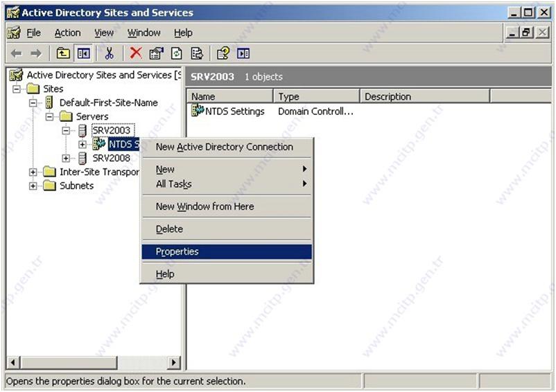Collapse the Sites node
The width and height of the screenshot is (556, 392).
[x=17, y=89]
